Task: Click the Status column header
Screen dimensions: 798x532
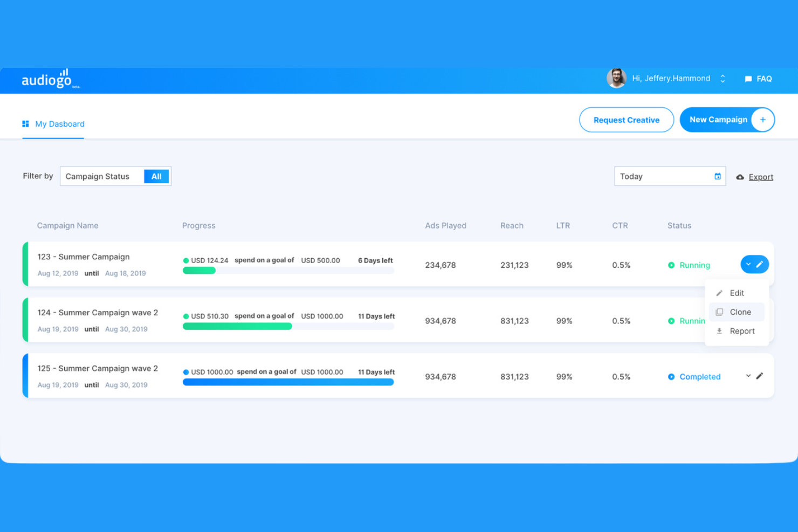Action: (679, 225)
